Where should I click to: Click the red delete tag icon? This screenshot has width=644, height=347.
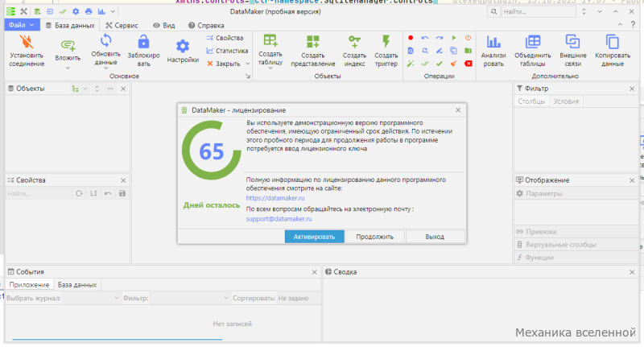click(468, 64)
